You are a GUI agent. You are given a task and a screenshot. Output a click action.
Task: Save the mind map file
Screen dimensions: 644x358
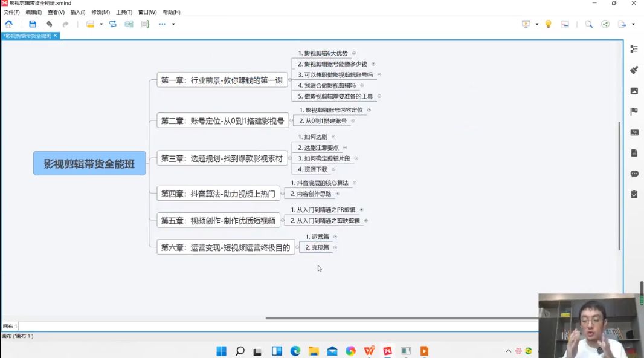[x=33, y=24]
